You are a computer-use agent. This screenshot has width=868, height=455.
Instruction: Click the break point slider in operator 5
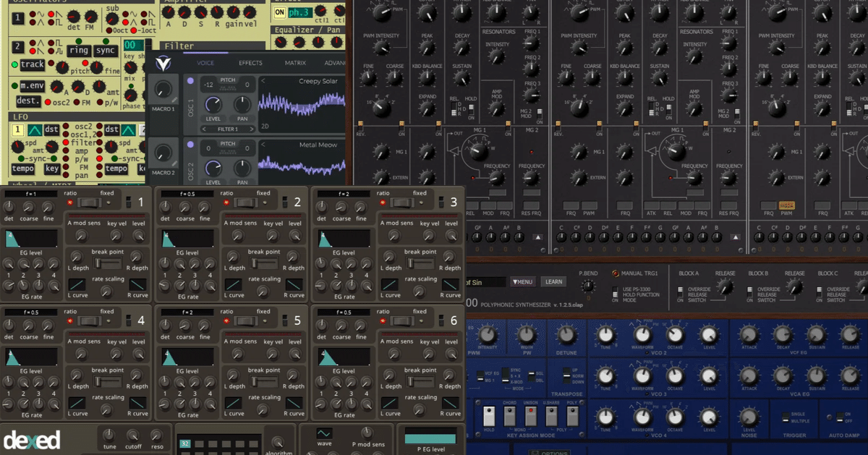(265, 380)
